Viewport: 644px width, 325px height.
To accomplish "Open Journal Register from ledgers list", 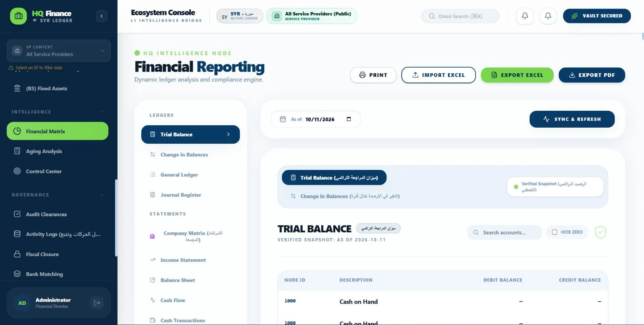I will (x=190, y=195).
